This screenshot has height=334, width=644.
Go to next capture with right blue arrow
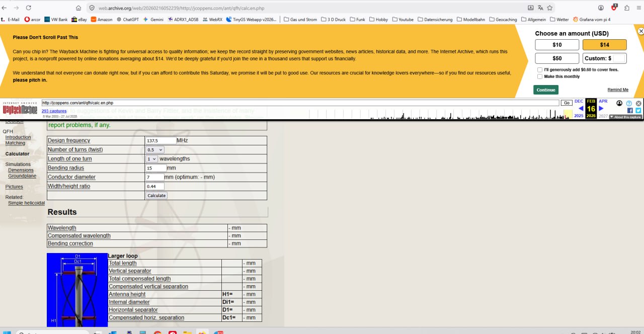(601, 108)
